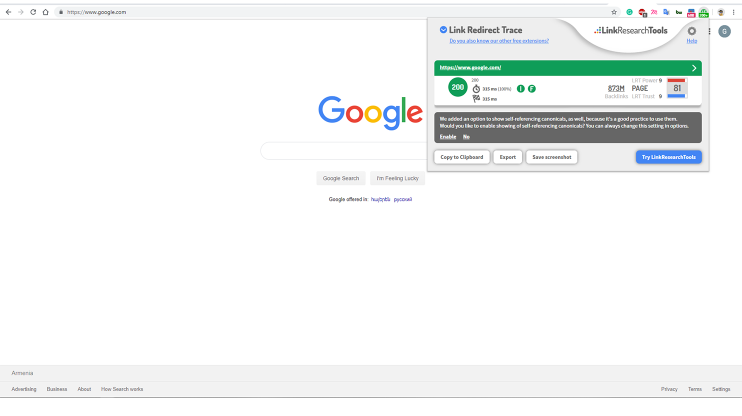
Task: Open the Chrome three-dot menu
Action: [733, 12]
